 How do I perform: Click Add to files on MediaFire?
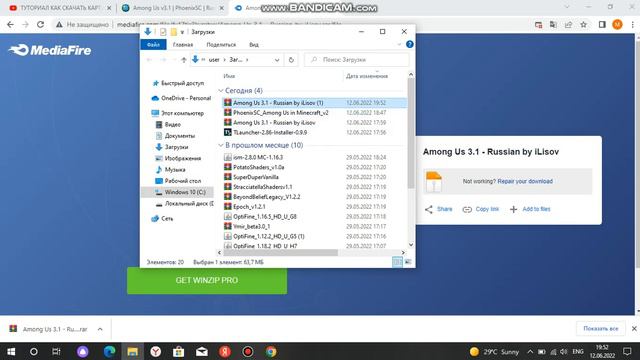coord(530,209)
